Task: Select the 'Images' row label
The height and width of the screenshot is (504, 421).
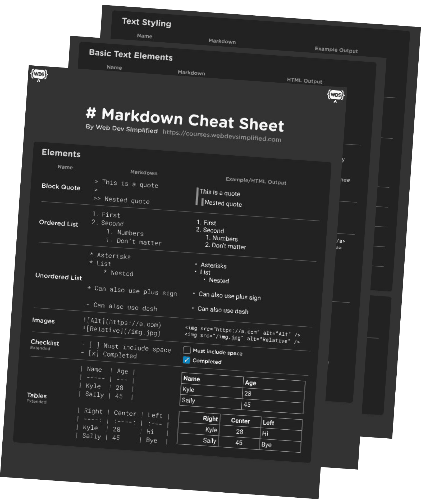Action: [x=43, y=321]
